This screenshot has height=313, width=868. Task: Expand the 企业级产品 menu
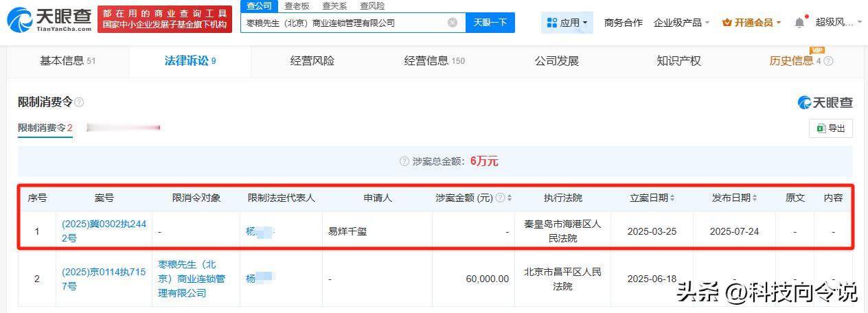(682, 23)
